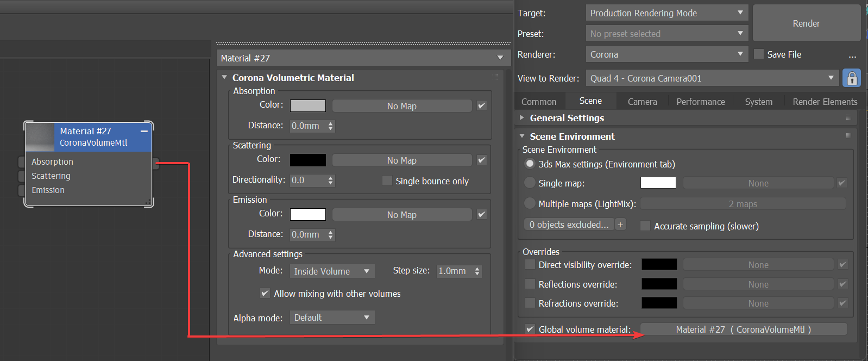This screenshot has height=361, width=868.
Task: Open the Preset dropdown
Action: click(667, 33)
